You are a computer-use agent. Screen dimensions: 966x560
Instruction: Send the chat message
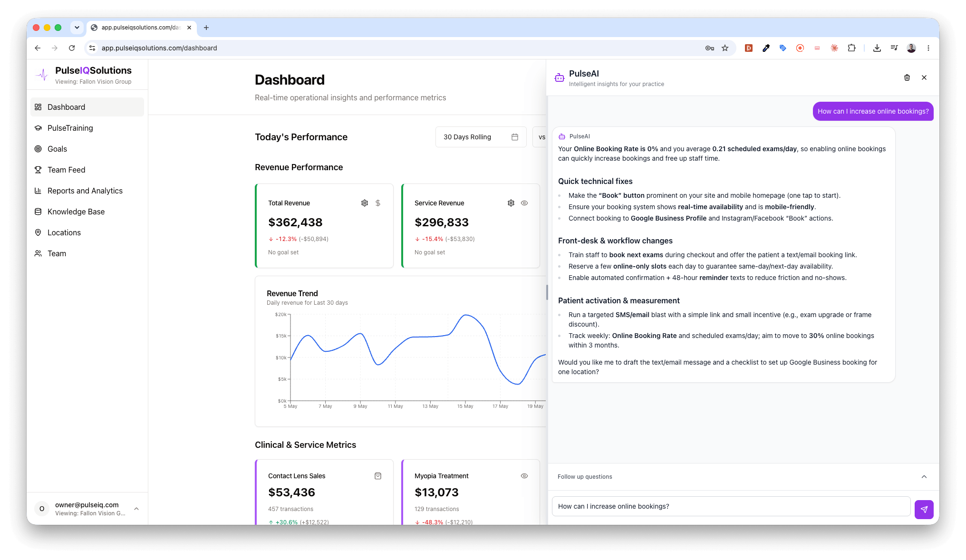[924, 509]
